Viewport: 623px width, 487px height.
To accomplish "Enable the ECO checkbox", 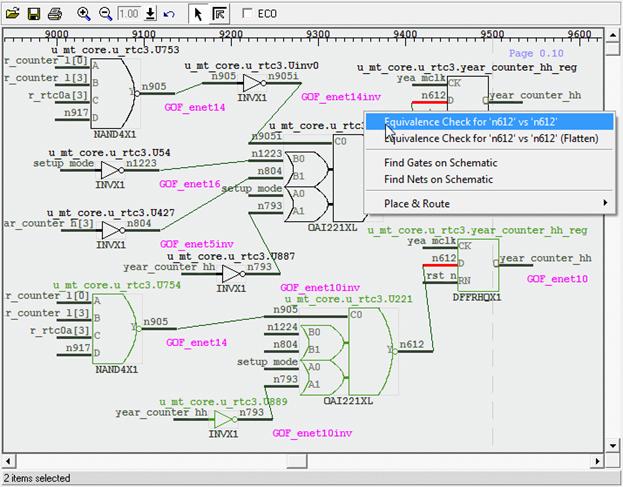I will coord(248,14).
